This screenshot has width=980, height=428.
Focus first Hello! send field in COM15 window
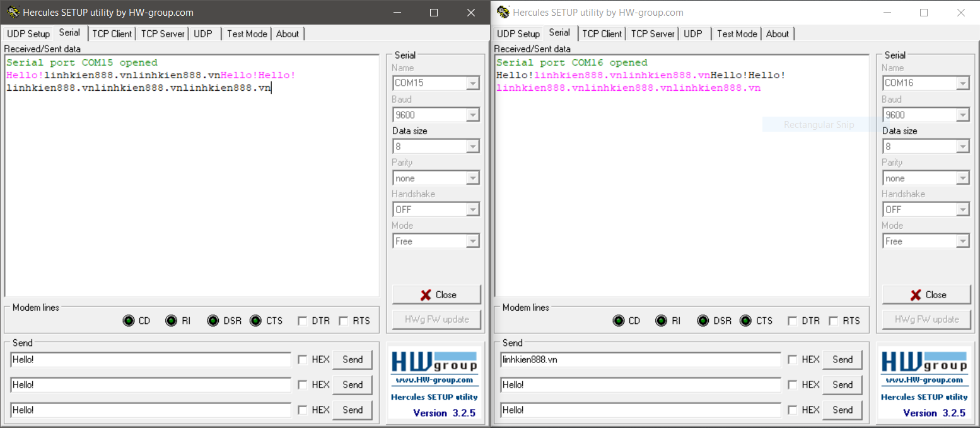pos(151,359)
